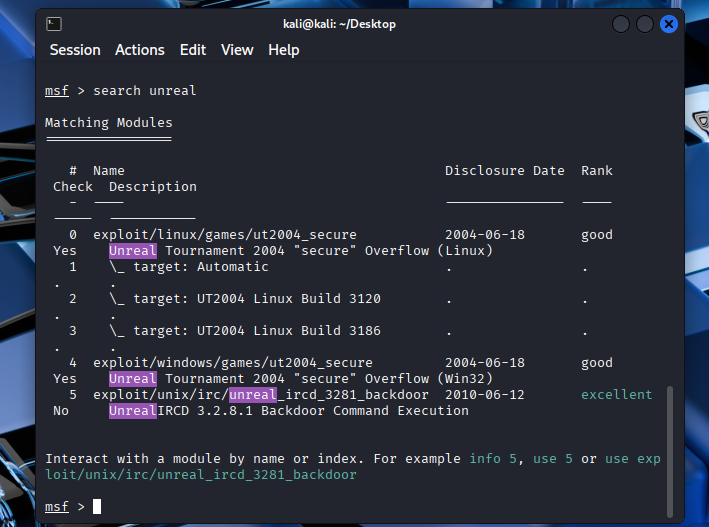Click the window title kali@kali: ~/Desktop
Screen dimensions: 709x527
(x=339, y=24)
